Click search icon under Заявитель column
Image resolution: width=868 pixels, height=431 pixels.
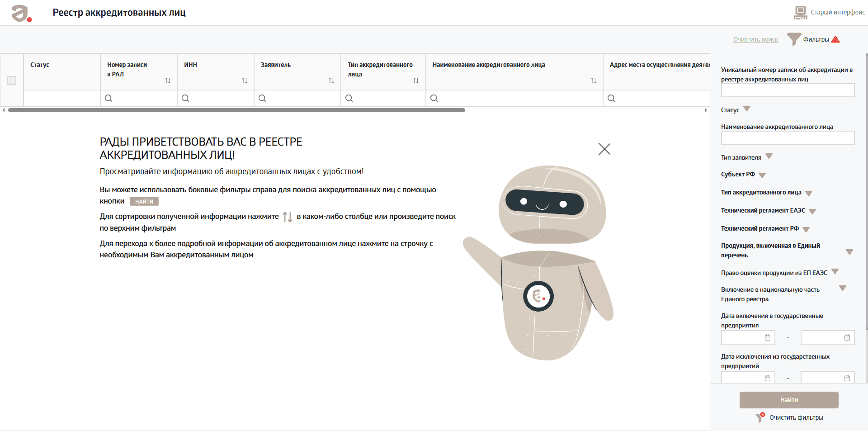(262, 98)
